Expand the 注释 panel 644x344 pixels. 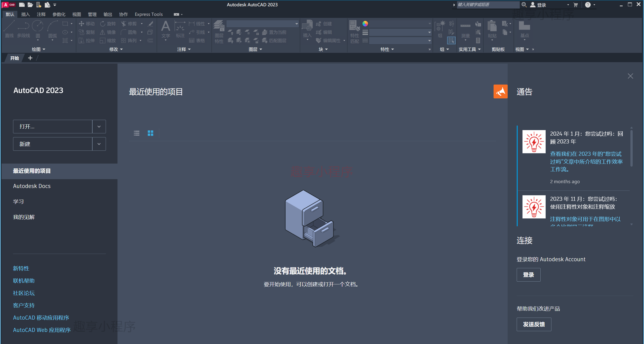click(184, 49)
